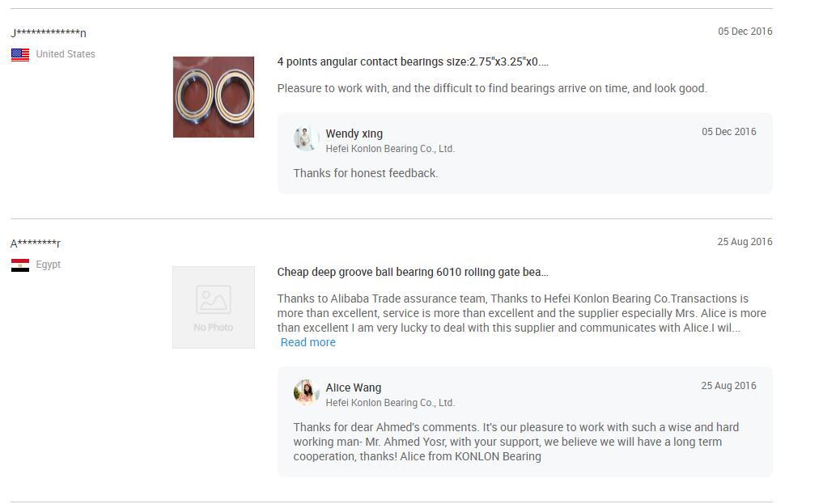Open the angular contact bearings product photo

tap(213, 97)
